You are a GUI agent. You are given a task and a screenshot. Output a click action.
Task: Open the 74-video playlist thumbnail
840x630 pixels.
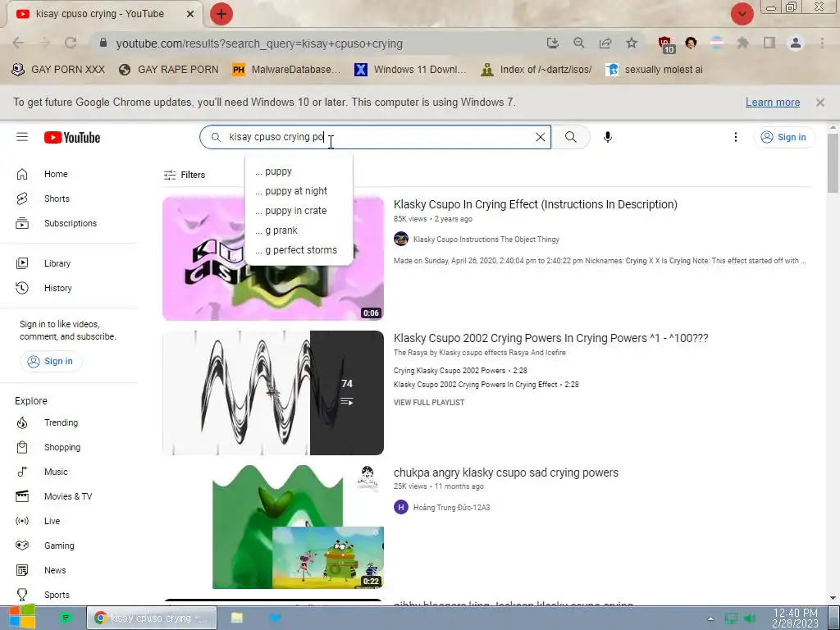[273, 393]
